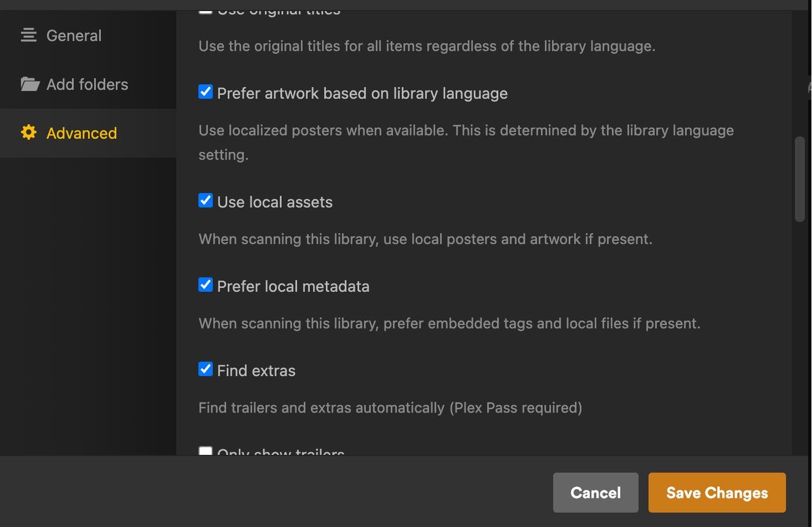
Task: Click the Advanced gear icon
Action: pyautogui.click(x=28, y=132)
